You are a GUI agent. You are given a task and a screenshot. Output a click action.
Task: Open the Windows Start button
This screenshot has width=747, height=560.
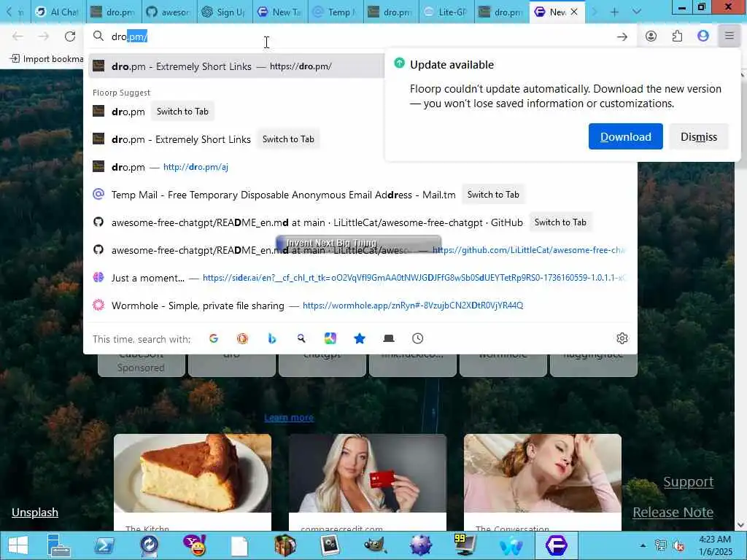point(18,545)
